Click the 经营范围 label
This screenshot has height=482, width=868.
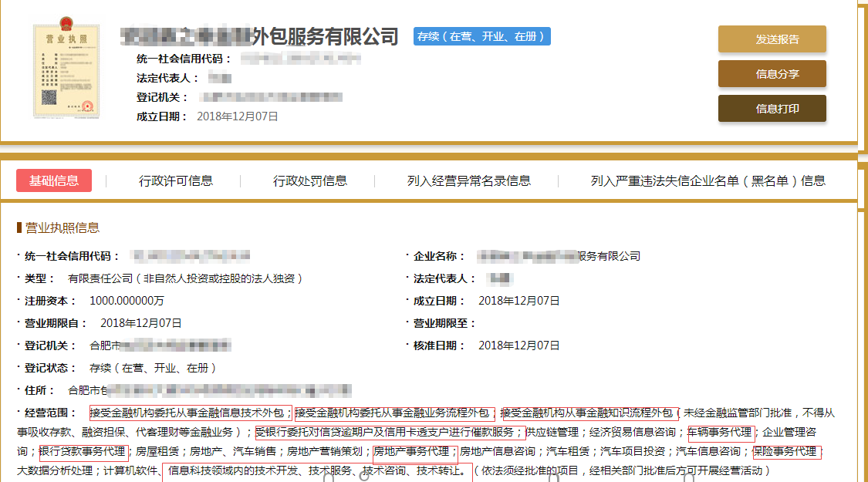click(x=50, y=413)
